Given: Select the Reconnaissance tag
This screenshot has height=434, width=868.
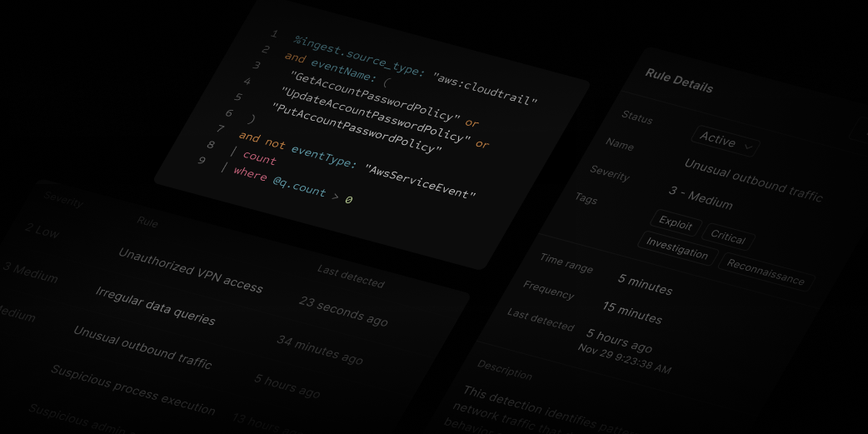Looking at the screenshot, I should pyautogui.click(x=766, y=272).
